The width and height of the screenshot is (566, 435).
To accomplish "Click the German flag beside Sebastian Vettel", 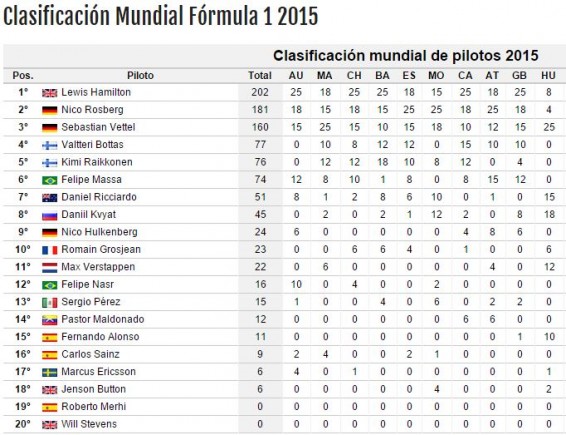I will coord(49,128).
